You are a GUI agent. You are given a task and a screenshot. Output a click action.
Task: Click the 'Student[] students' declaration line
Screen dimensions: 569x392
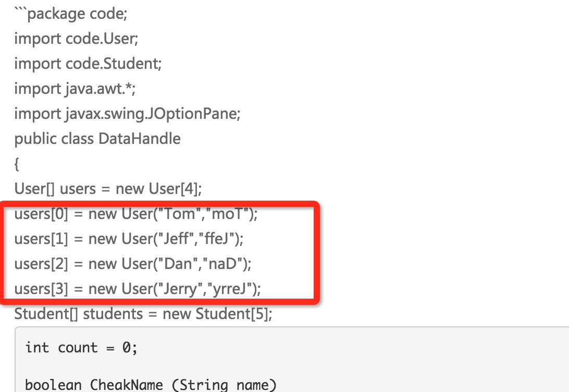point(143,314)
